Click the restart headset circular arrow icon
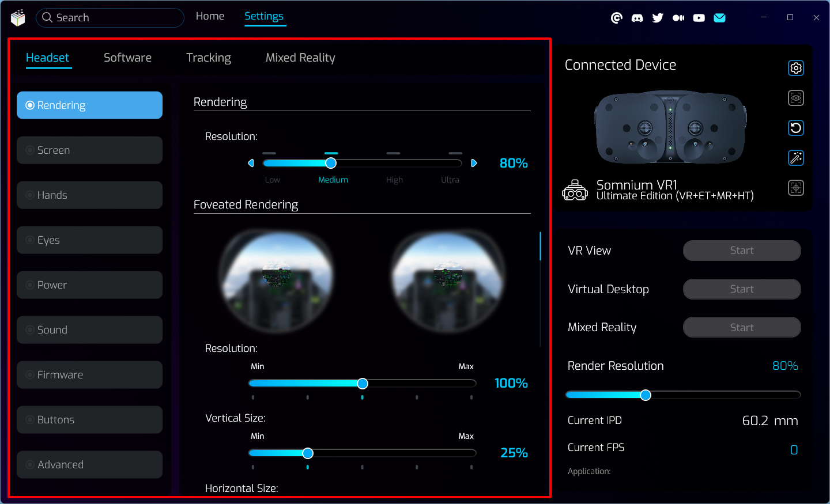Image resolution: width=830 pixels, height=504 pixels. coord(796,128)
